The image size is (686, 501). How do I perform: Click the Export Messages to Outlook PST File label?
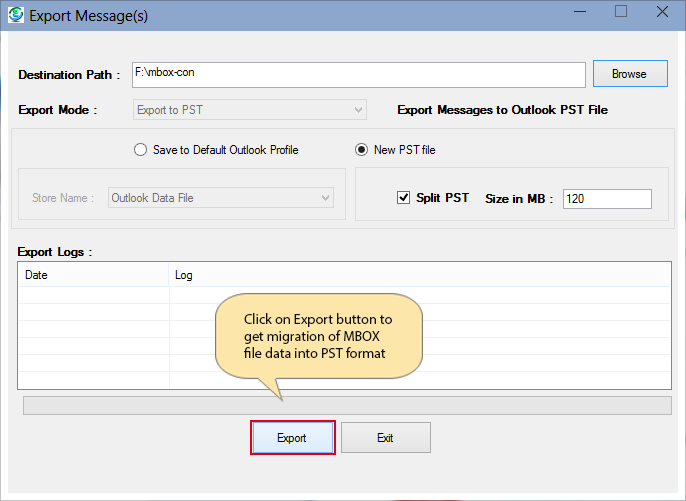[x=502, y=110]
